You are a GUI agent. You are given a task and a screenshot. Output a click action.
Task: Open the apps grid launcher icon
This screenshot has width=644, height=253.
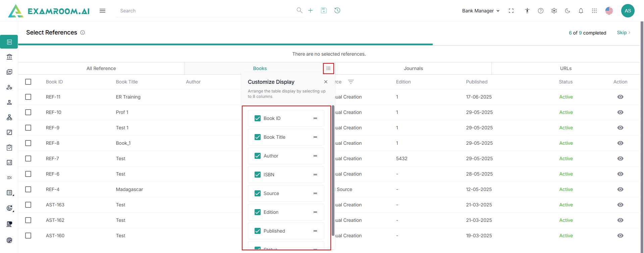(594, 11)
